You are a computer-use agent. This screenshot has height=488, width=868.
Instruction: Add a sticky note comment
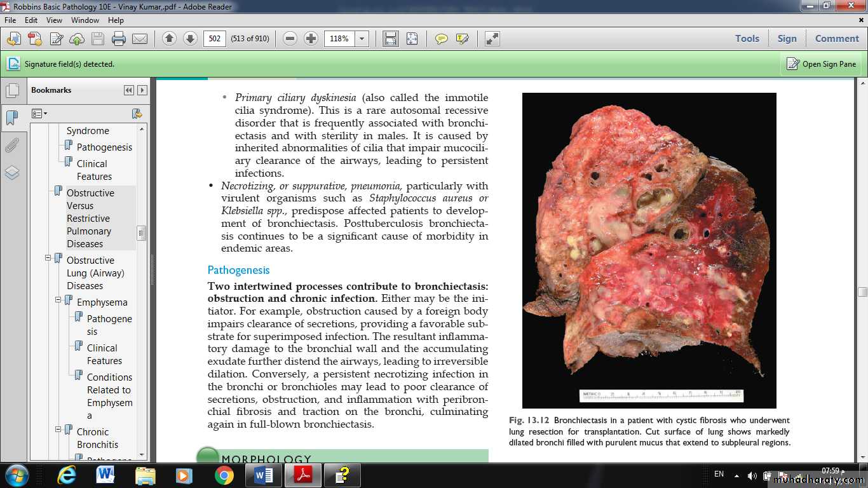point(441,39)
